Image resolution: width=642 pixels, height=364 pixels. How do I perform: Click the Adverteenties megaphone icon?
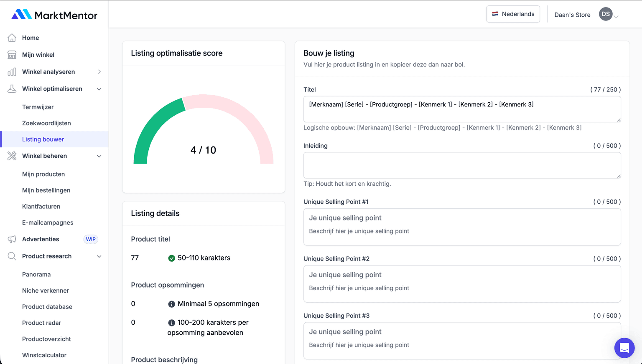coord(12,239)
